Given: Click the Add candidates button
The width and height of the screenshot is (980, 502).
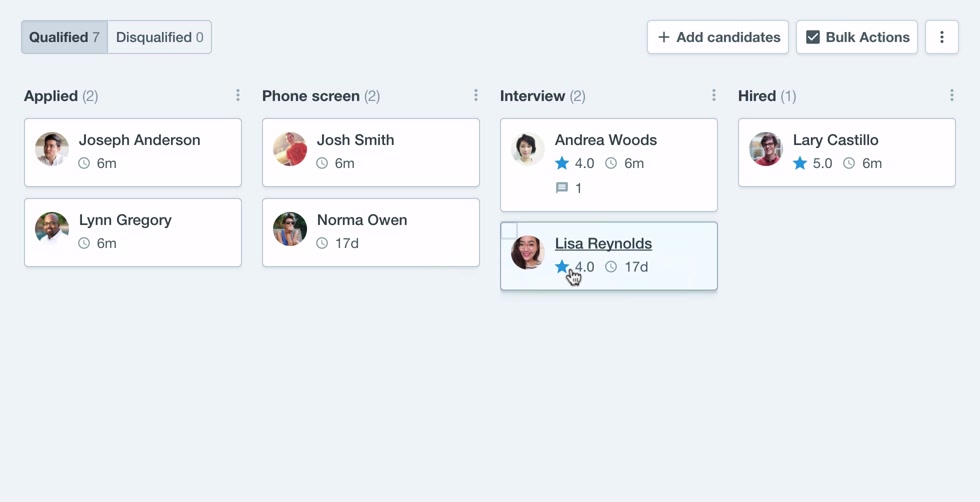Looking at the screenshot, I should (x=718, y=37).
